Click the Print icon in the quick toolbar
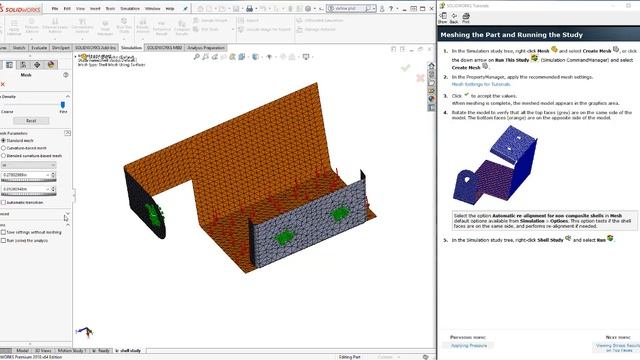 pyautogui.click(x=249, y=9)
